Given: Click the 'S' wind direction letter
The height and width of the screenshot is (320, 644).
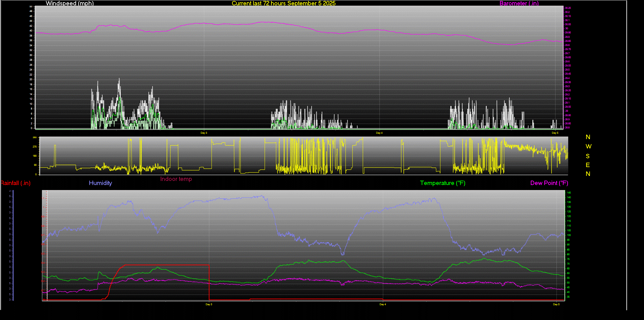Looking at the screenshot, I should (588, 156).
